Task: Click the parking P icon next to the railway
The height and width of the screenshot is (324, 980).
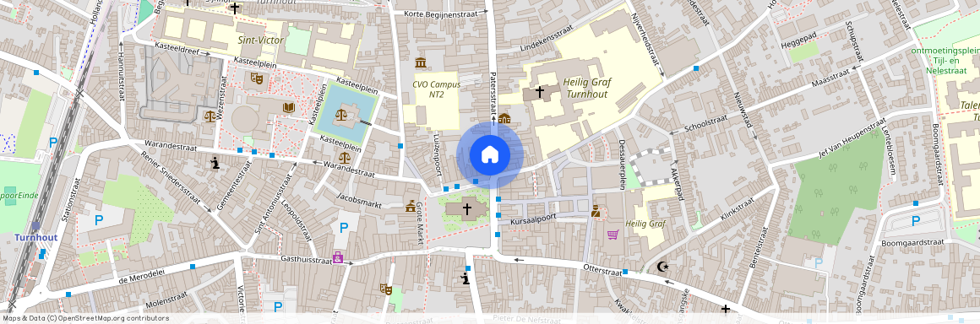Action: coord(53,143)
